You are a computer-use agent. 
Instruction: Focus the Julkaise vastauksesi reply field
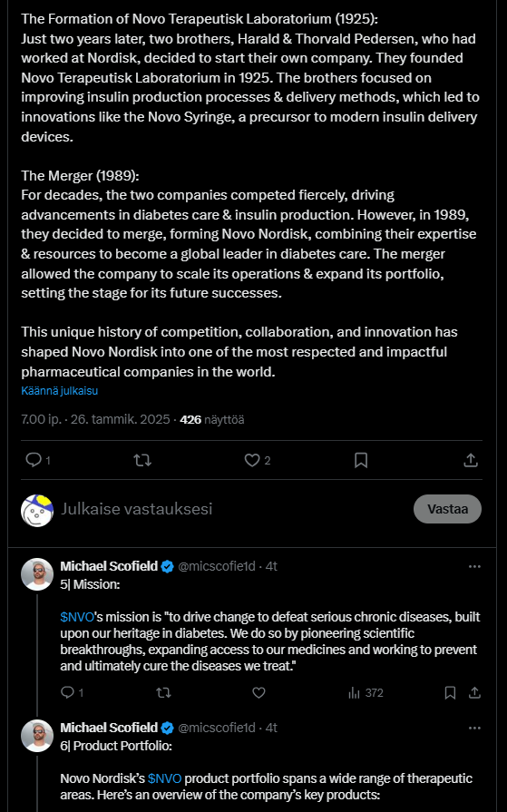[233, 509]
